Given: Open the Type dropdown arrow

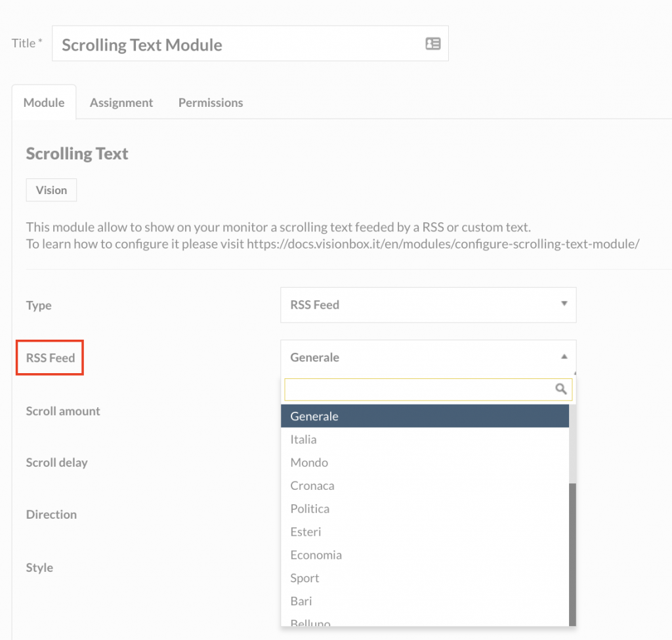Looking at the screenshot, I should click(x=564, y=304).
